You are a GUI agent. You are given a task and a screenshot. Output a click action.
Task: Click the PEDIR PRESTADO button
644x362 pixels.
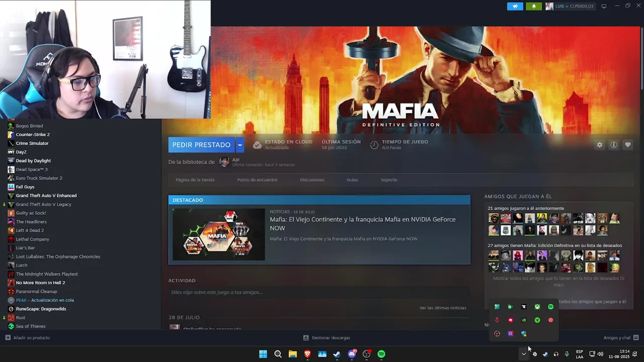click(x=201, y=145)
